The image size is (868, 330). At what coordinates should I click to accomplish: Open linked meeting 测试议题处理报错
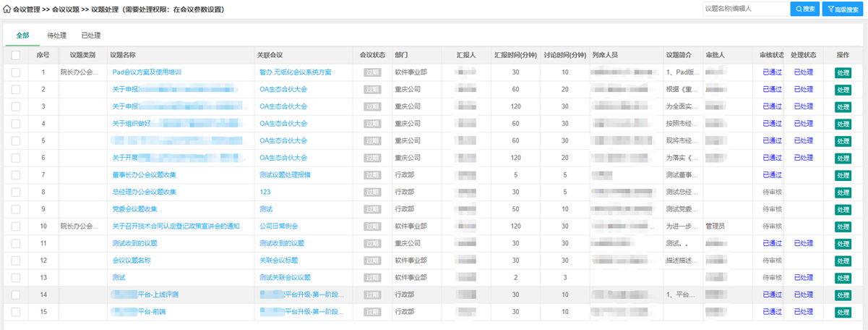(x=285, y=175)
